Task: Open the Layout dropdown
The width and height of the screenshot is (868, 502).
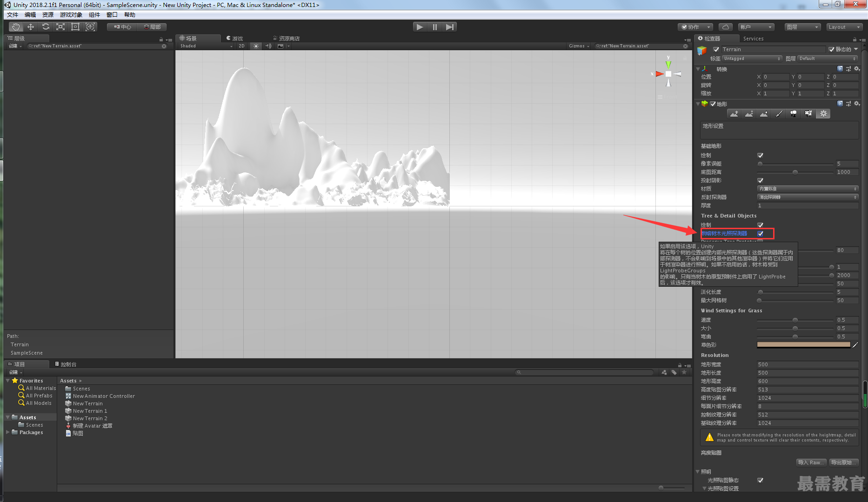Action: [x=844, y=27]
